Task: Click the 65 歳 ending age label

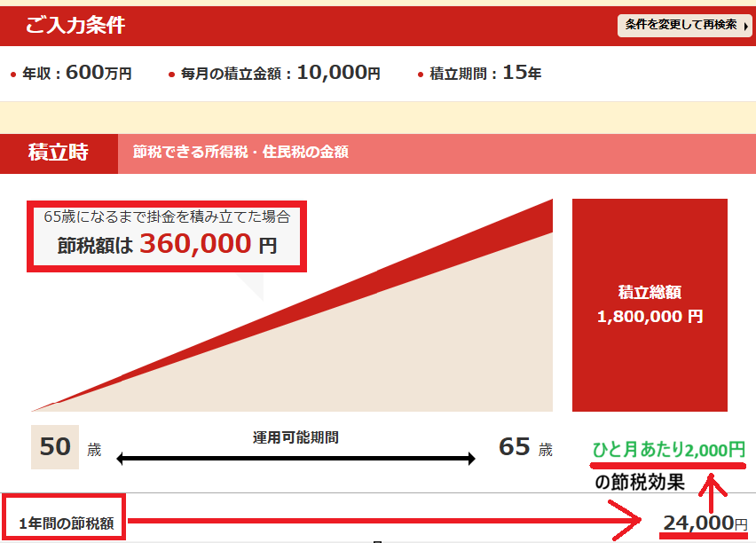Action: (x=525, y=446)
